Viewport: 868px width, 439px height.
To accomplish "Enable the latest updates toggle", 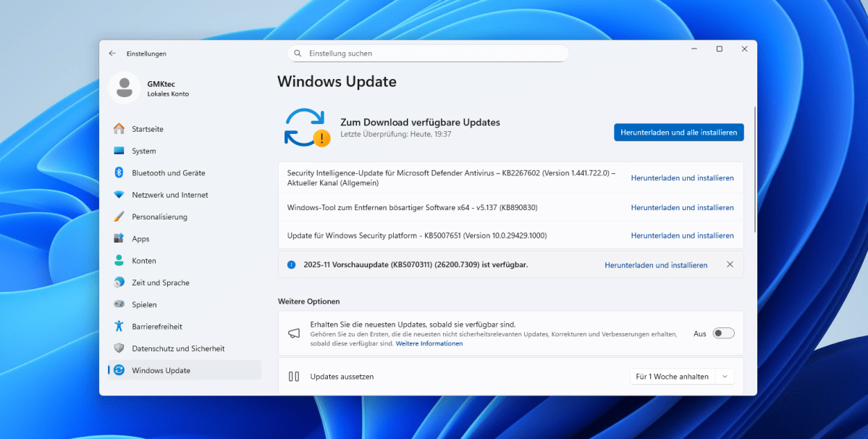I will [x=722, y=333].
